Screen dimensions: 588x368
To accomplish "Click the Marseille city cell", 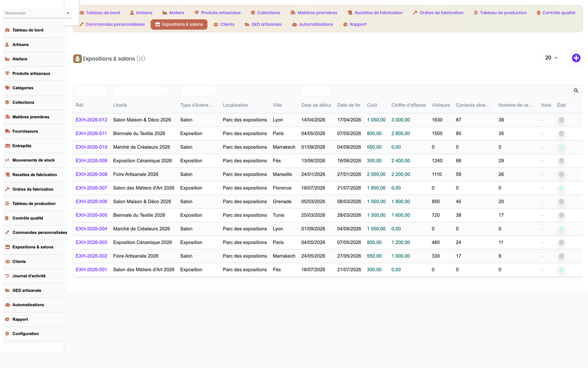I will 282,174.
